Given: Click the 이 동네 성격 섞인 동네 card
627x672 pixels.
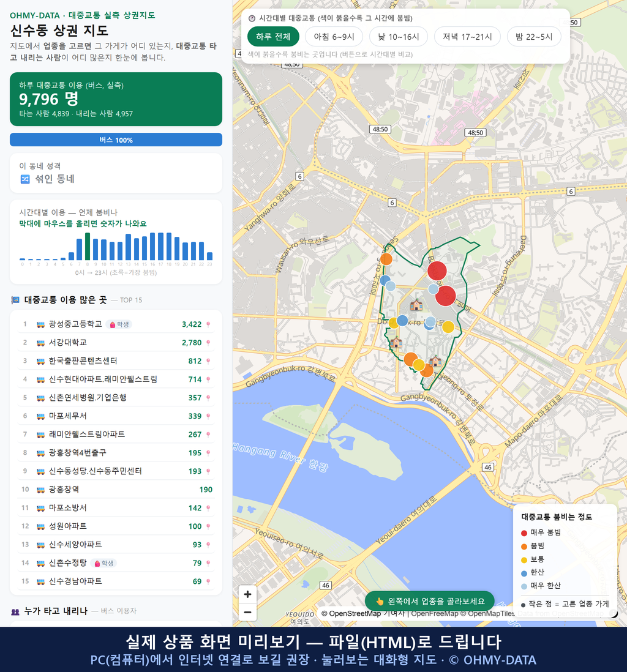Looking at the screenshot, I should pos(116,173).
